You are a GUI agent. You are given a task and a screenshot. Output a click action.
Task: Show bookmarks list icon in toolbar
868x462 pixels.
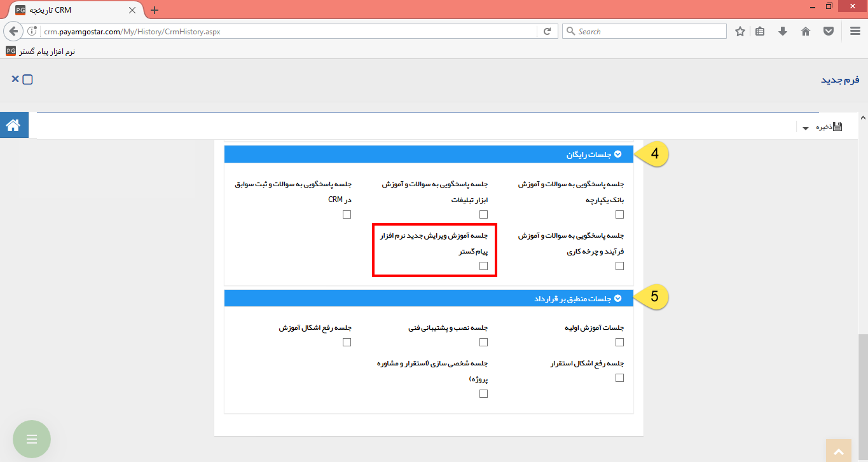(x=760, y=31)
